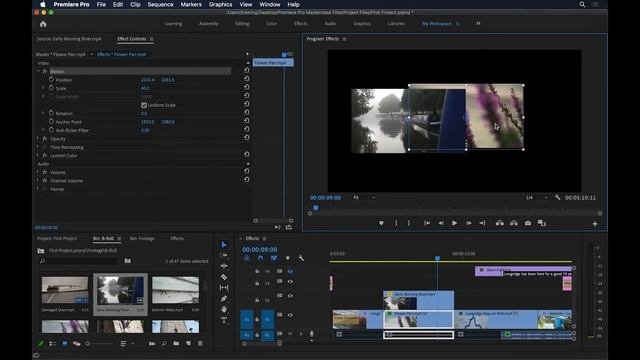Toggle the Uniform Scale checkbox
The height and width of the screenshot is (360, 640).
coord(144,105)
